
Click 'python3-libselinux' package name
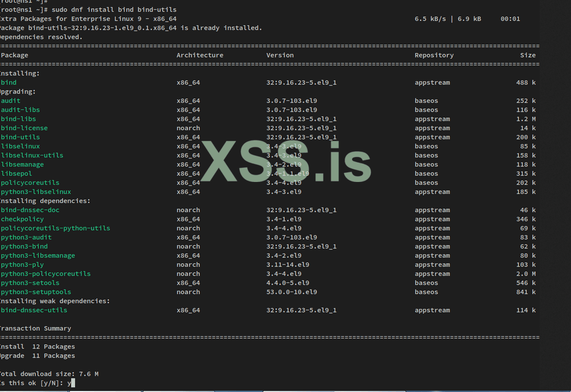pos(36,192)
